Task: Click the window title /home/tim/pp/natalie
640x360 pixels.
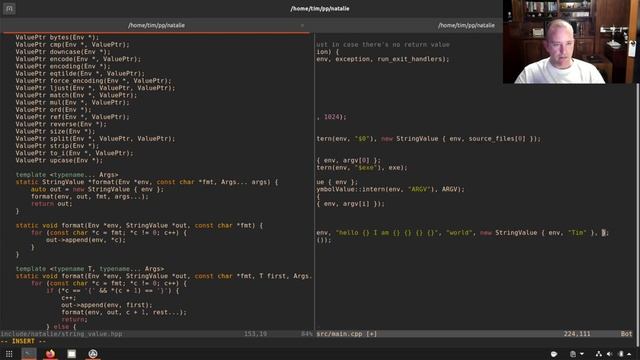Action: click(x=320, y=9)
